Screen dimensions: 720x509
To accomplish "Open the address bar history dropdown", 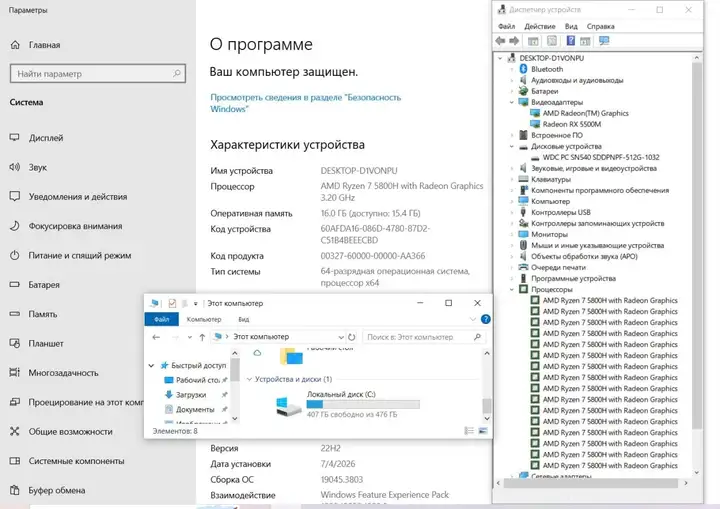I will (341, 337).
